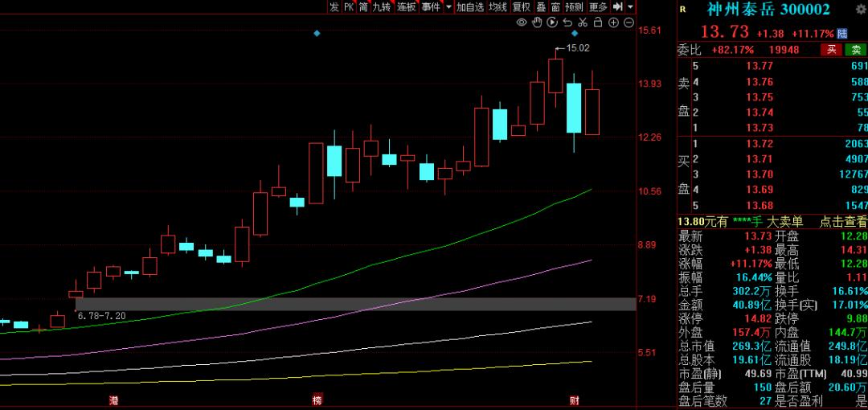
Task: Click the 金额 value 40.89亿
Action: pyautogui.click(x=752, y=305)
